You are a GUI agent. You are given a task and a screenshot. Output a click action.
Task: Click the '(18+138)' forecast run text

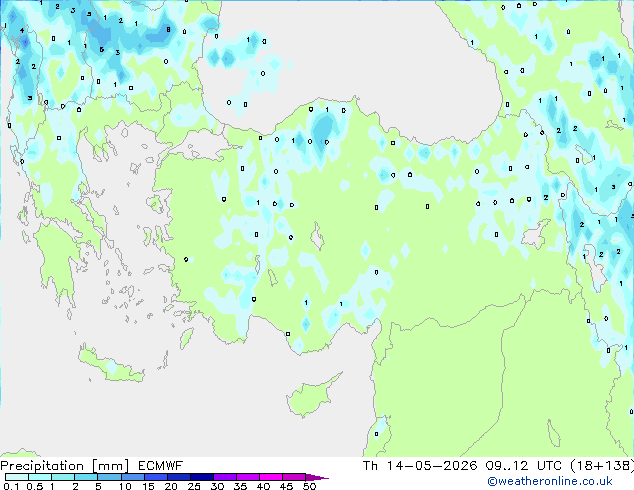click(602, 466)
